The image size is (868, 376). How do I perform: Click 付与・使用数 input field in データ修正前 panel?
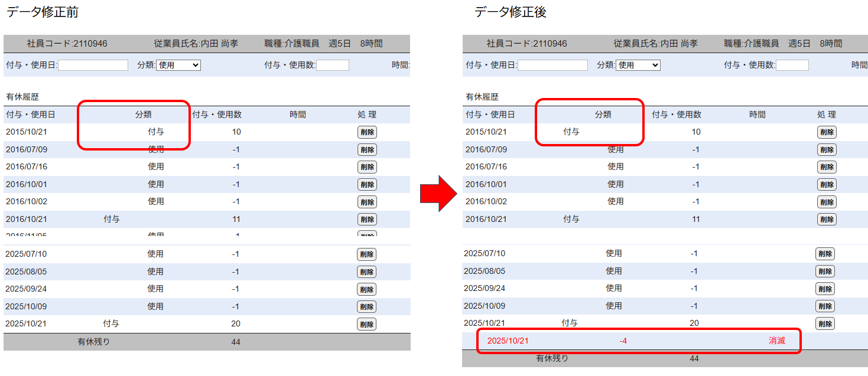[x=332, y=66]
